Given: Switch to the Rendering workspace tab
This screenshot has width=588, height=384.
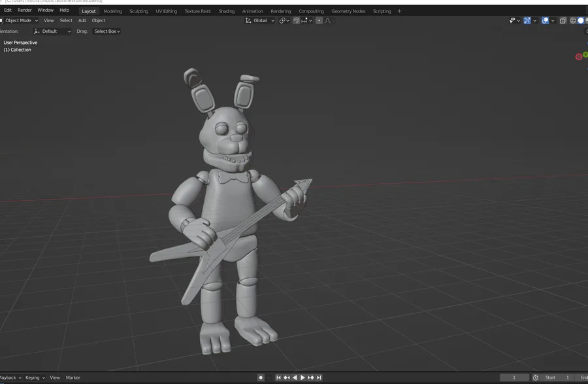Looking at the screenshot, I should pos(280,11).
